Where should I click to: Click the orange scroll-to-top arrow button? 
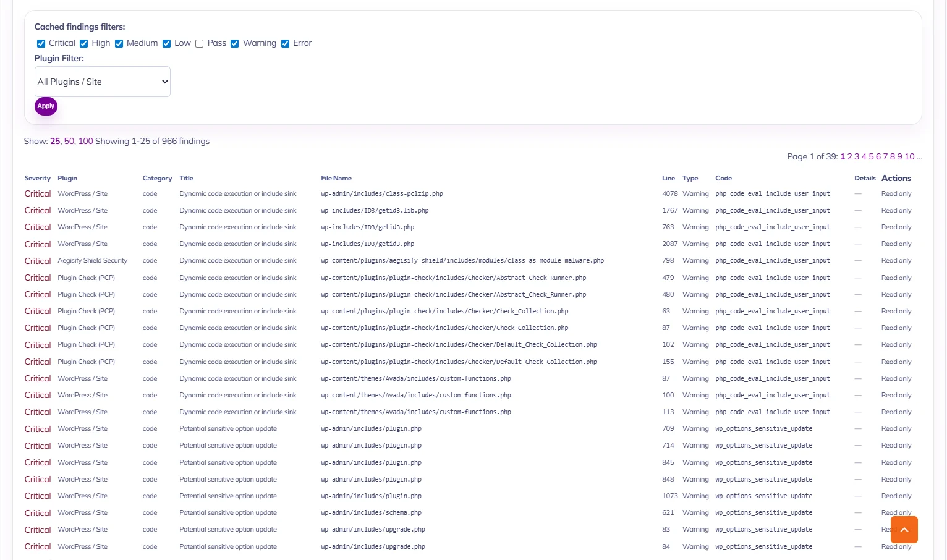(x=904, y=530)
